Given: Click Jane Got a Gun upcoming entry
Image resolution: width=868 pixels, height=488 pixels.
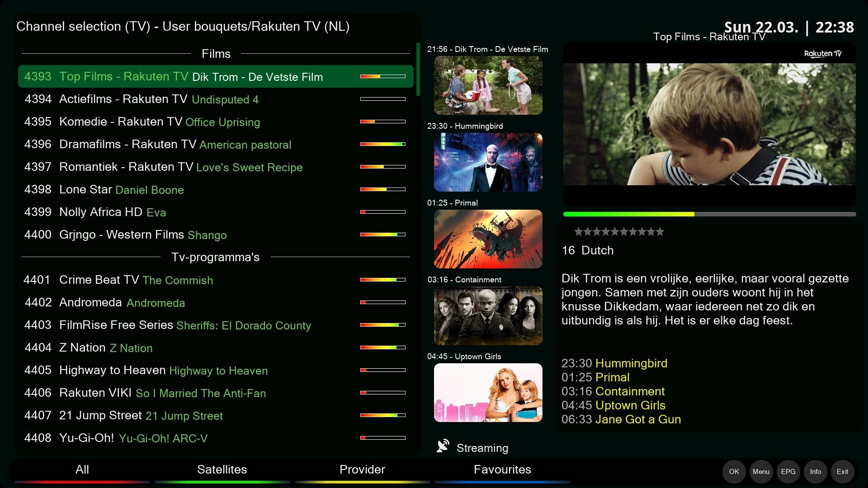Looking at the screenshot, I should coord(637,419).
